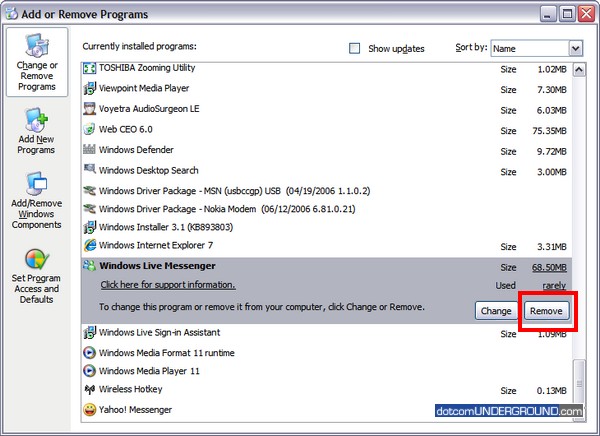Click the Viewpoint Media Player icon

(x=90, y=88)
